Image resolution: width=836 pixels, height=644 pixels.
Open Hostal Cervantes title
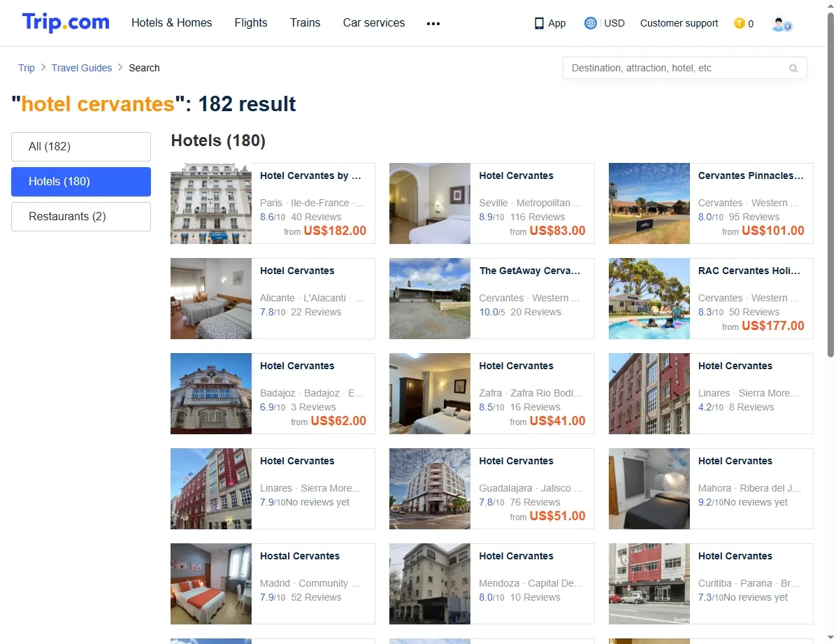coord(300,556)
